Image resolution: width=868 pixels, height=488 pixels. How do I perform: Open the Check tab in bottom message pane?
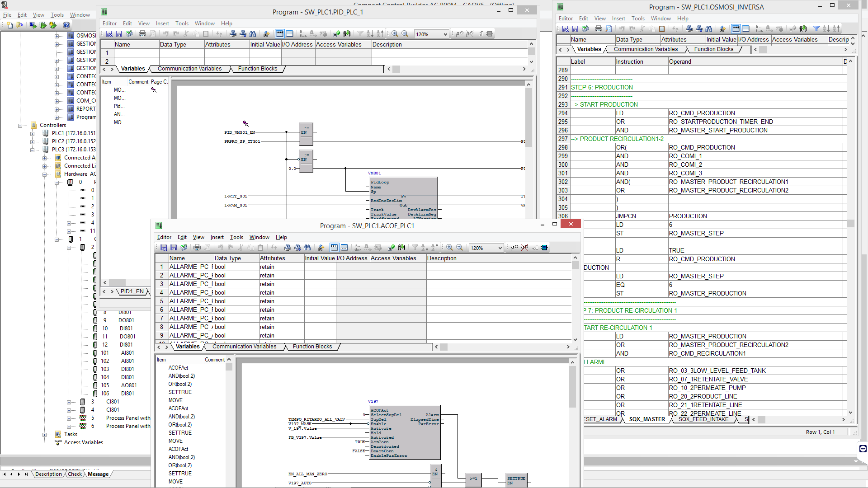click(x=75, y=474)
